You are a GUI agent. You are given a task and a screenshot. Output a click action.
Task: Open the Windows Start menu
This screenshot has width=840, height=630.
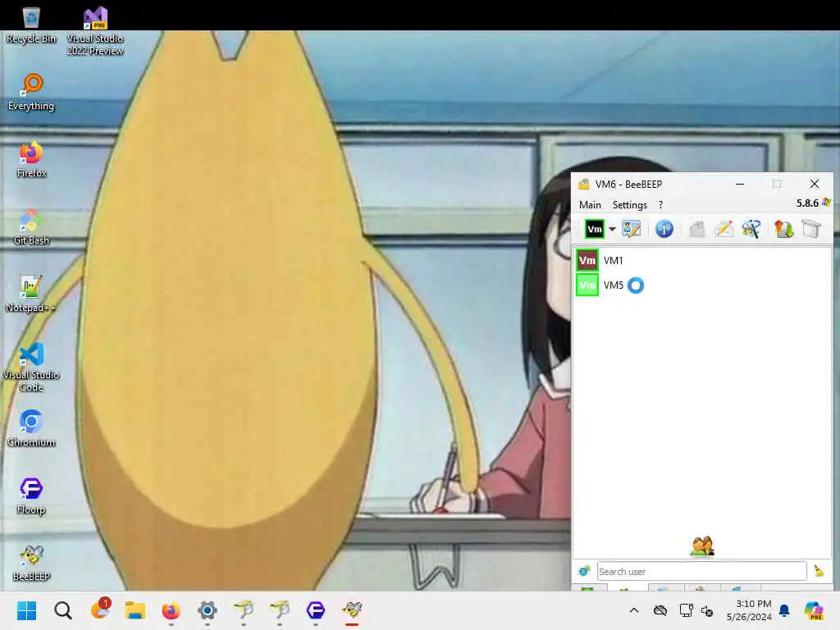click(x=26, y=610)
